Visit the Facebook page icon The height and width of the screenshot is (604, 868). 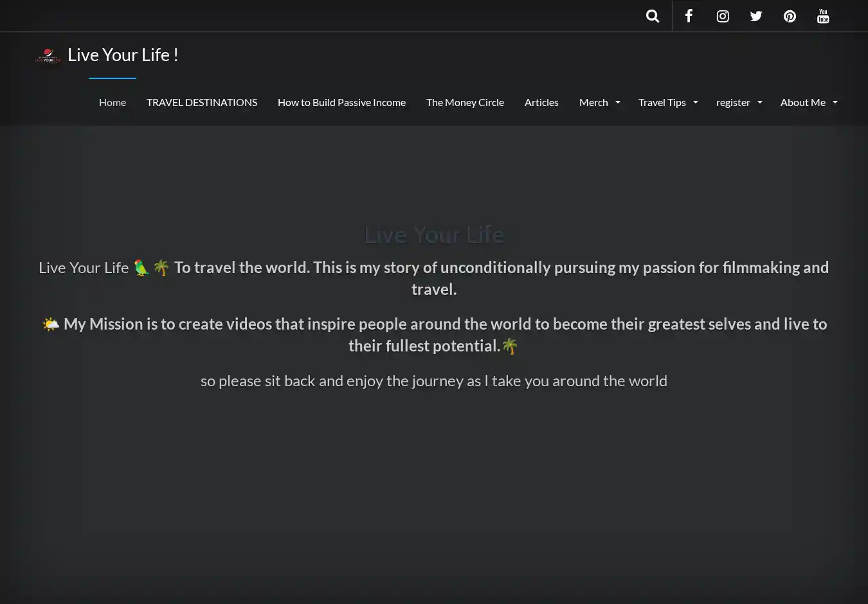pyautogui.click(x=689, y=16)
